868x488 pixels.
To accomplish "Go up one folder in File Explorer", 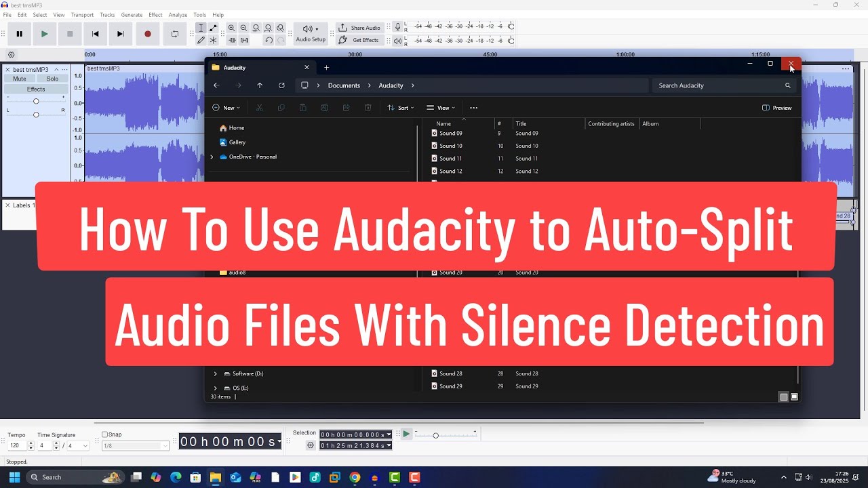I will (x=260, y=85).
